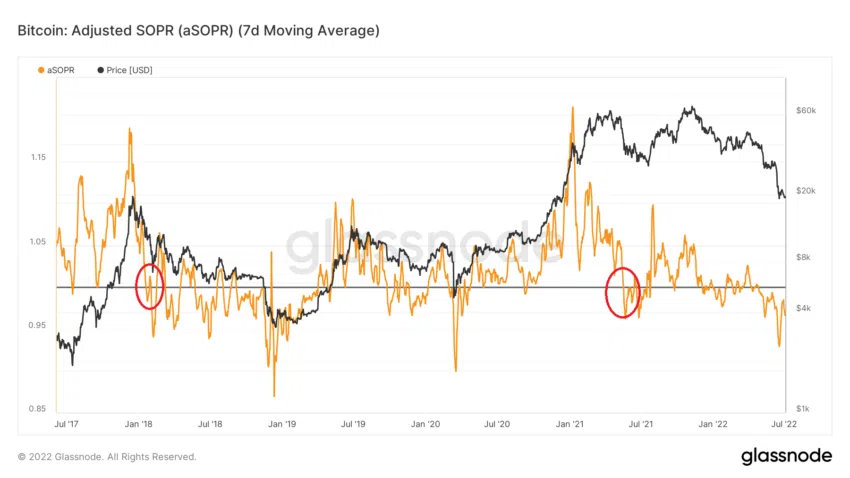850x478 pixels.
Task: Click the glassnode logo at bottom right
Action: [786, 456]
